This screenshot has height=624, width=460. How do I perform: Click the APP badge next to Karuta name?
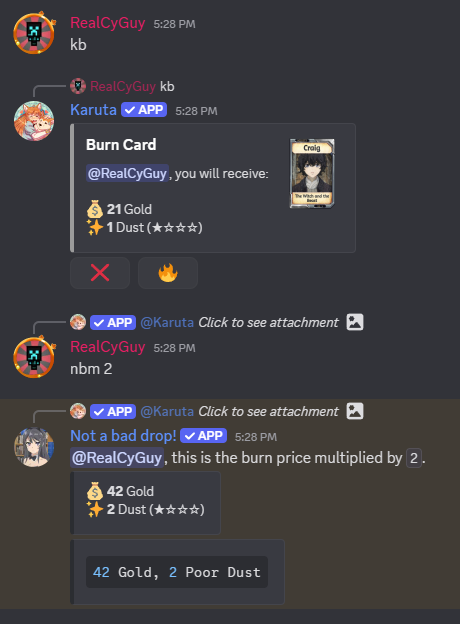click(144, 110)
